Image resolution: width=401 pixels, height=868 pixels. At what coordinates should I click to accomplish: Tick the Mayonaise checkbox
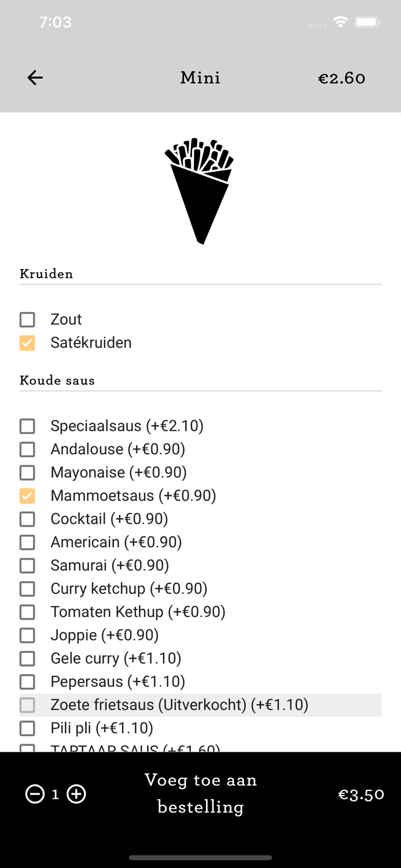27,473
